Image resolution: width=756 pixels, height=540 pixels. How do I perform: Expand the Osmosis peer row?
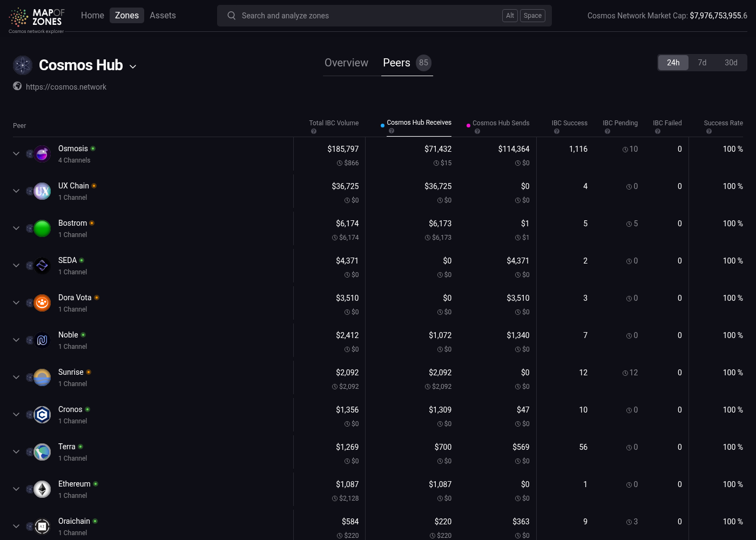pos(16,154)
